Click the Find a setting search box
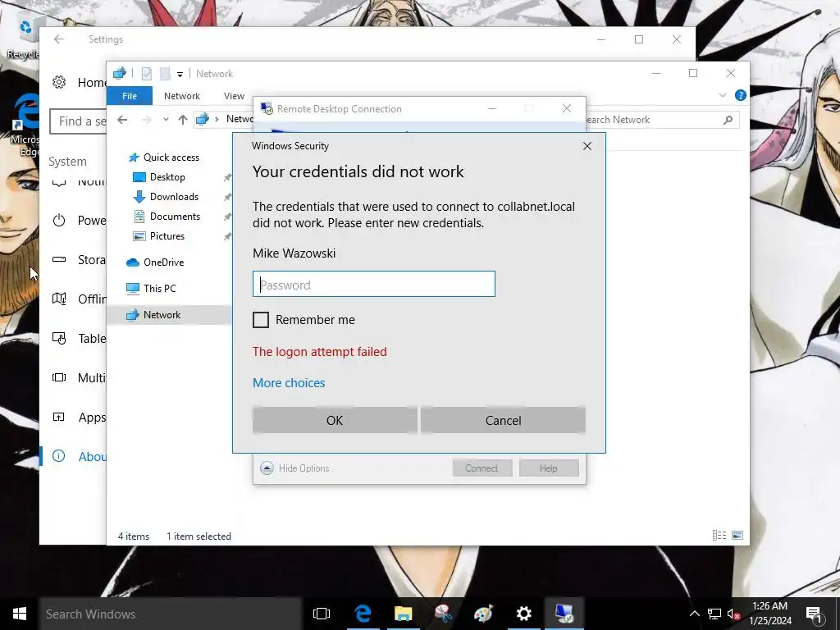840x630 pixels. 78,121
